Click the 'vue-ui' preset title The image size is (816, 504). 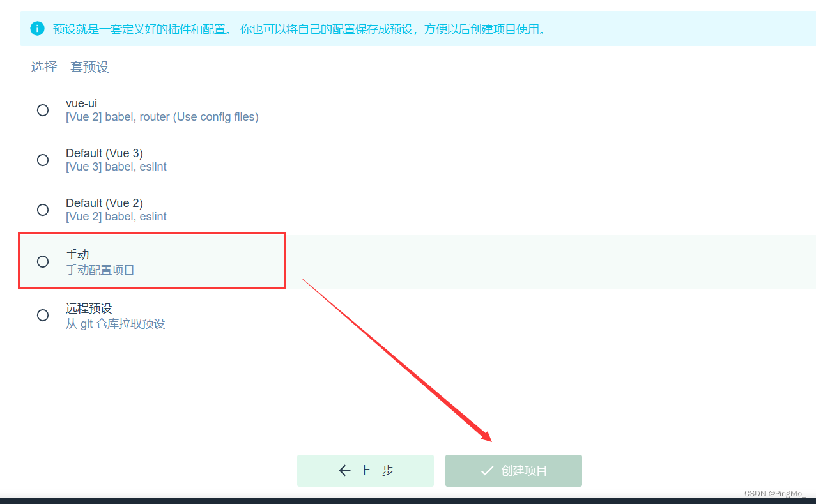point(82,103)
